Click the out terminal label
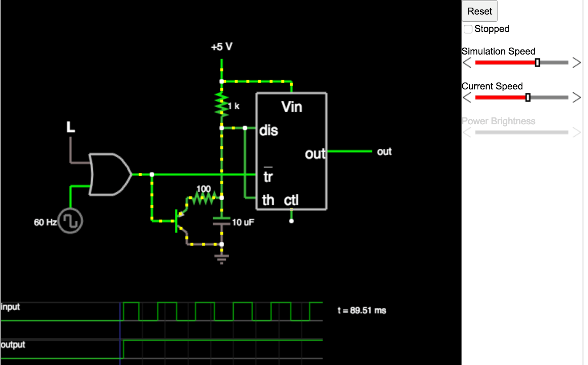Screen dimensions: 588x365 click(384, 152)
